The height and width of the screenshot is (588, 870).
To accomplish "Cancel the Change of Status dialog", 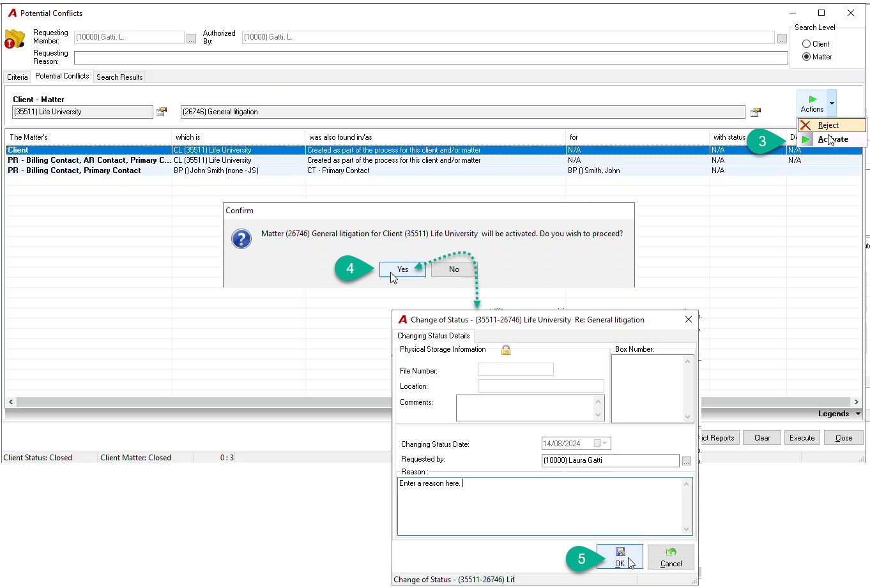I will coord(671,557).
